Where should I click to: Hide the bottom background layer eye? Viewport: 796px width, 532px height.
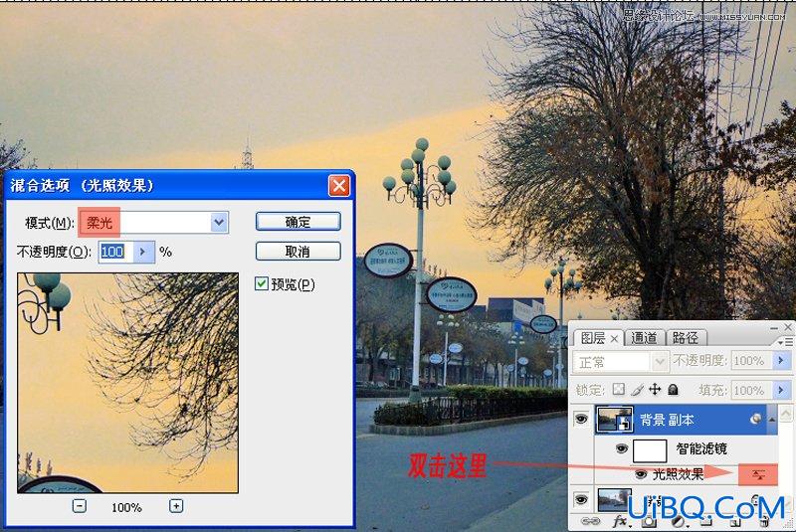[581, 499]
